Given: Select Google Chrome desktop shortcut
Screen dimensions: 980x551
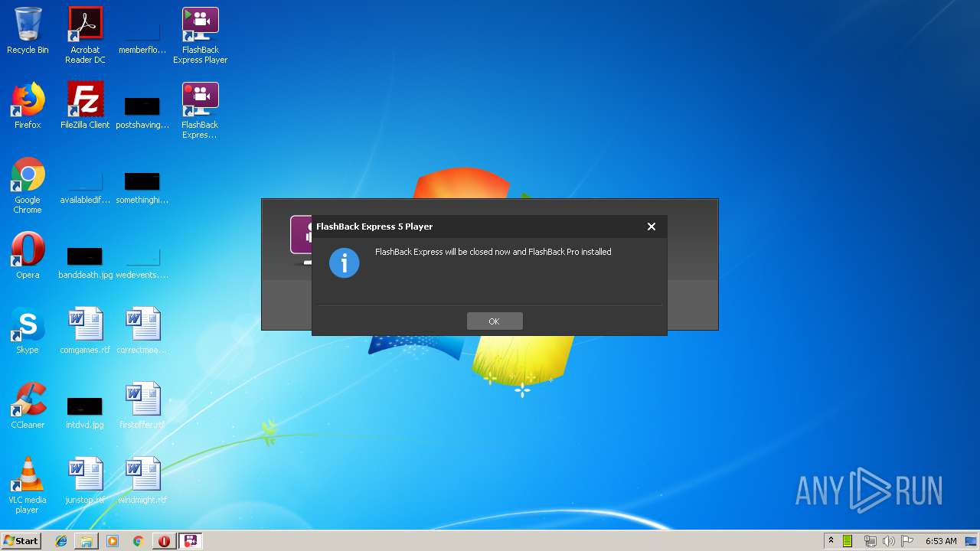Looking at the screenshot, I should click(x=28, y=186).
